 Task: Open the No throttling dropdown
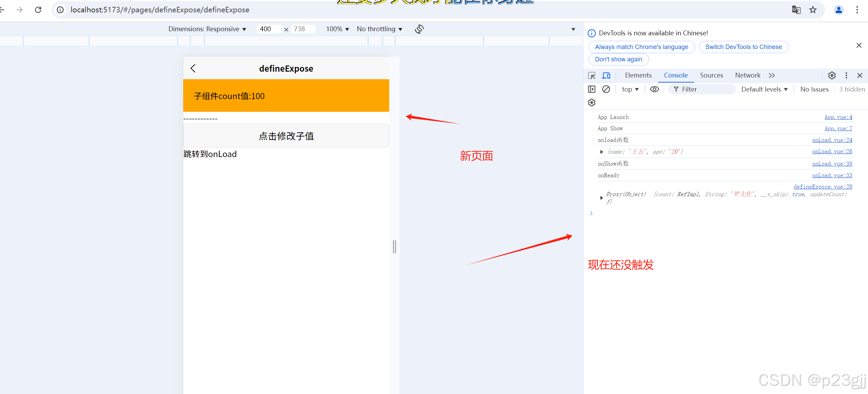[x=379, y=29]
